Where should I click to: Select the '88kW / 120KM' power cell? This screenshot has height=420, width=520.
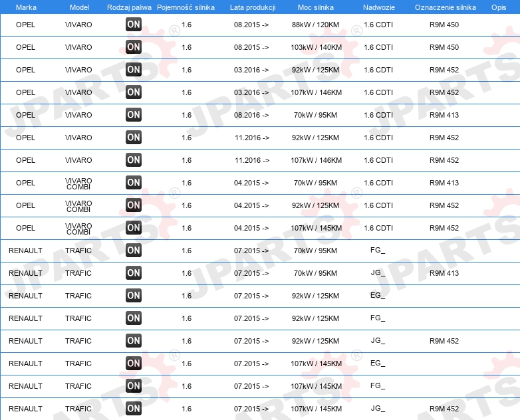[315, 25]
